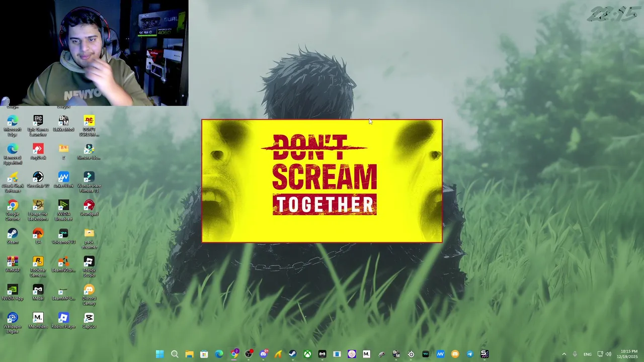Click the Don't Scream Together splash image
The image size is (644, 362).
pos(322,181)
